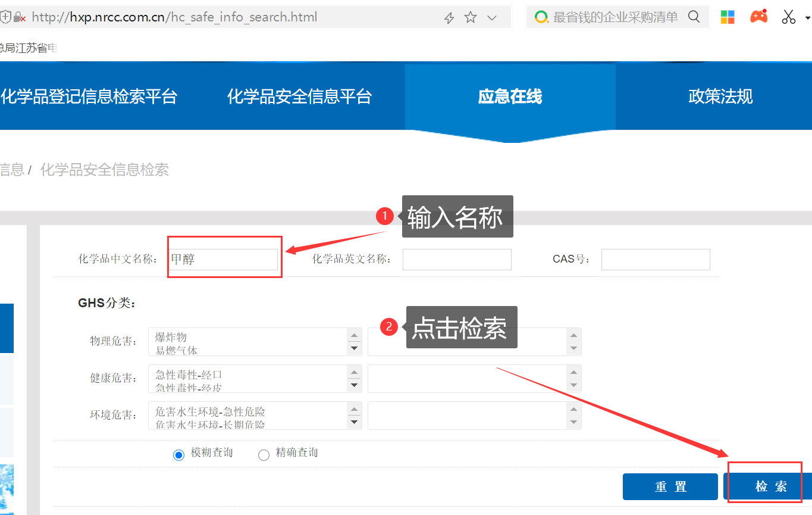This screenshot has height=515, width=812.
Task: Click the CAS号 input field
Action: pos(655,259)
